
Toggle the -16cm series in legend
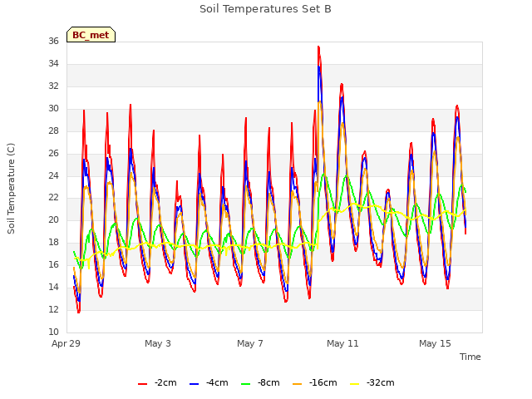tap(314, 382)
